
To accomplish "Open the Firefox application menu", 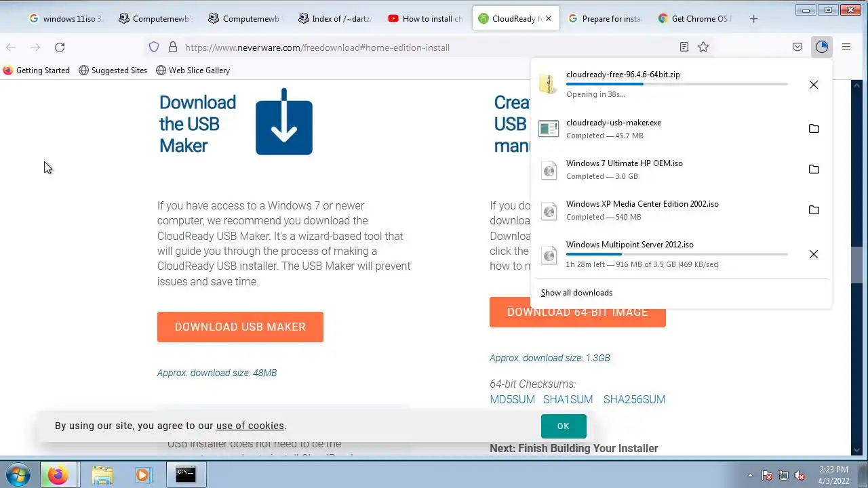I will tap(846, 47).
